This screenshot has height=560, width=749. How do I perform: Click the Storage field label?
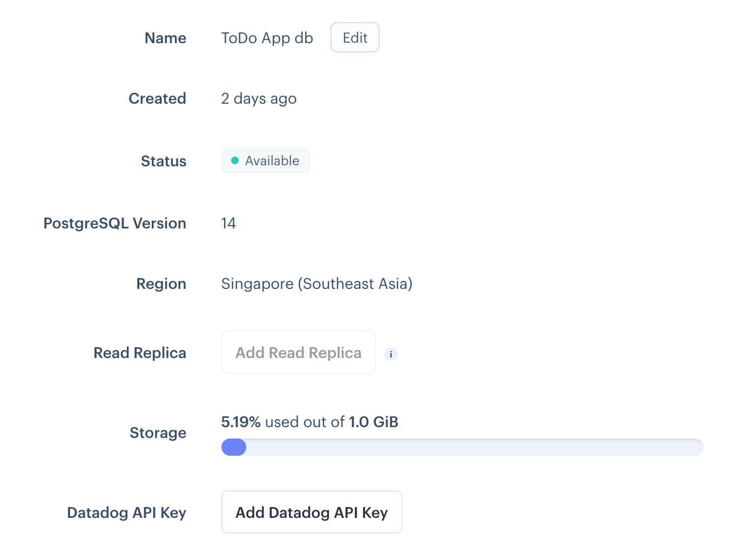[158, 433]
